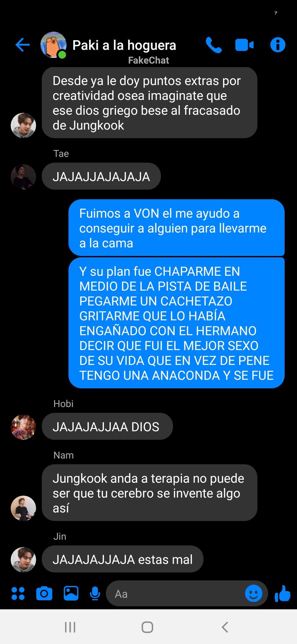297x644 pixels.
Task: Open the photo gallery icon
Action: [x=71, y=593]
